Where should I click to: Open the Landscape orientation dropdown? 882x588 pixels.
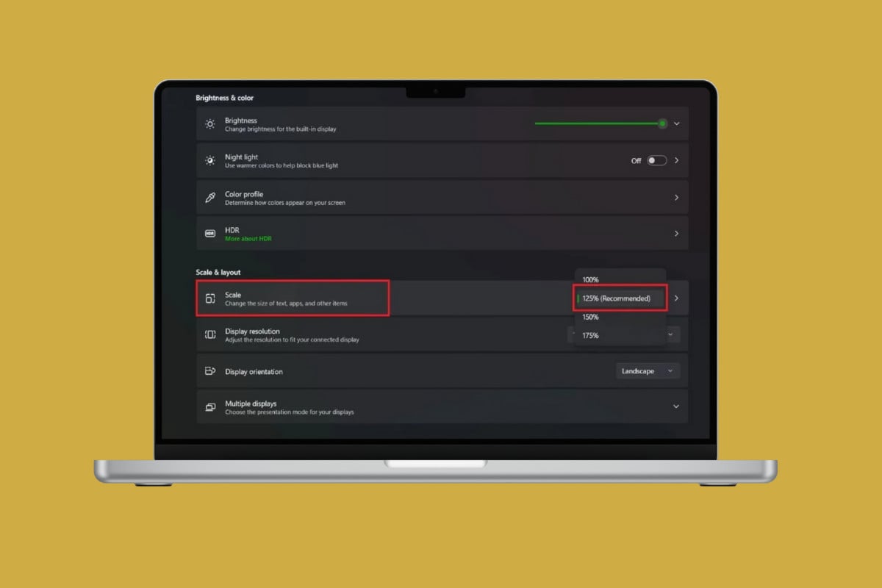click(x=648, y=371)
